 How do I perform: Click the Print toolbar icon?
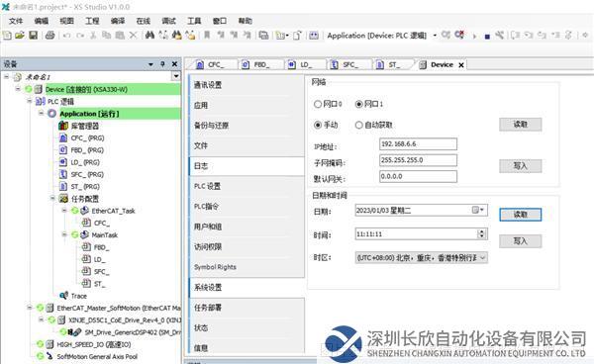coord(49,36)
